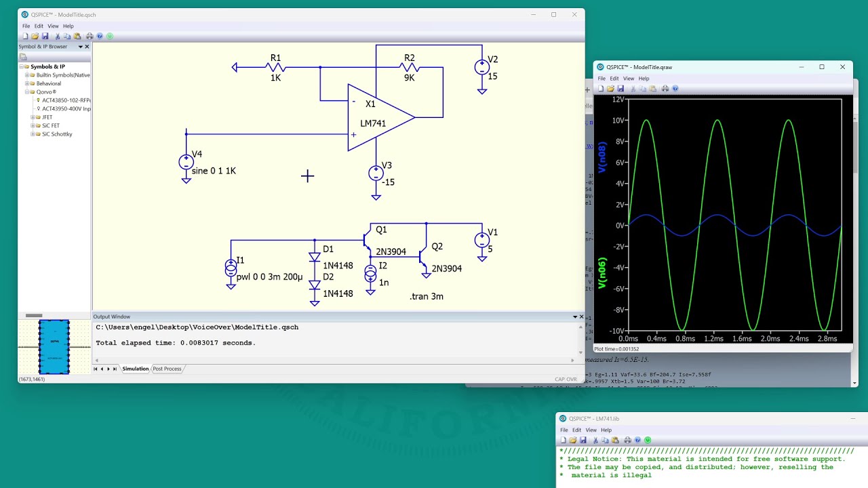The image size is (868, 488).
Task: Open Help menu in LM741.lib window
Action: point(606,430)
